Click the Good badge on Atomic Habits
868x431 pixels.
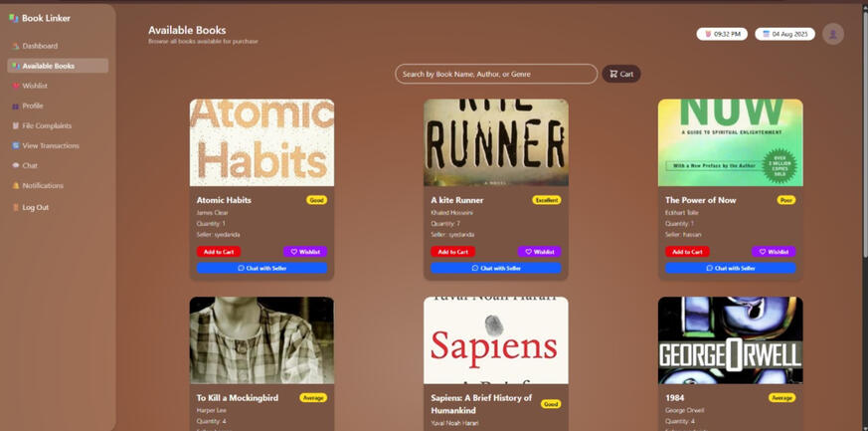pyautogui.click(x=316, y=200)
